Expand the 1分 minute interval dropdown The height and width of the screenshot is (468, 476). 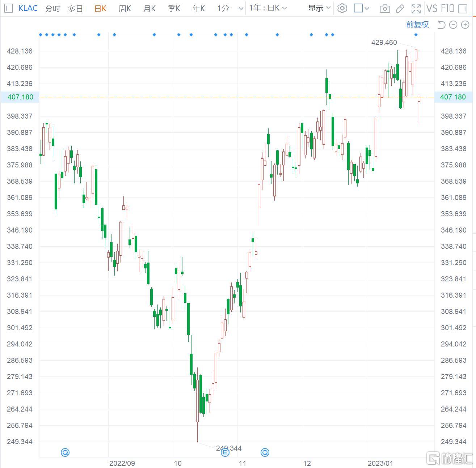[241, 8]
